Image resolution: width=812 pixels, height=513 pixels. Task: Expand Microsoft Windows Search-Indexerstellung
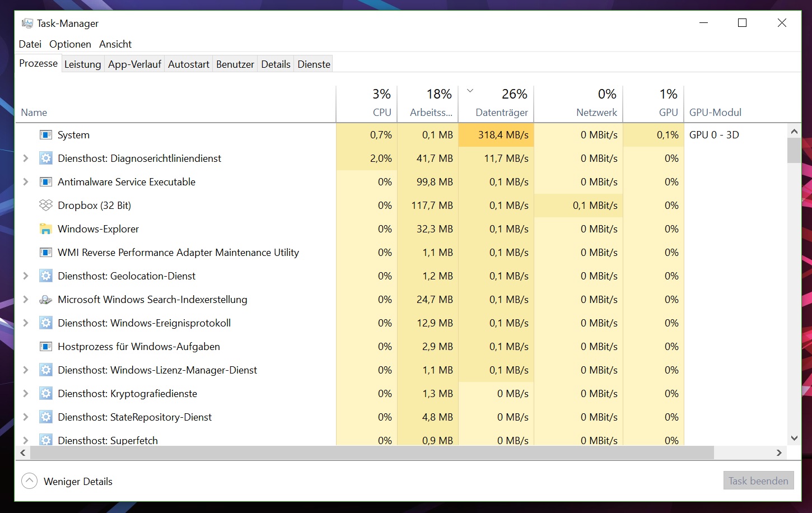[25, 300]
